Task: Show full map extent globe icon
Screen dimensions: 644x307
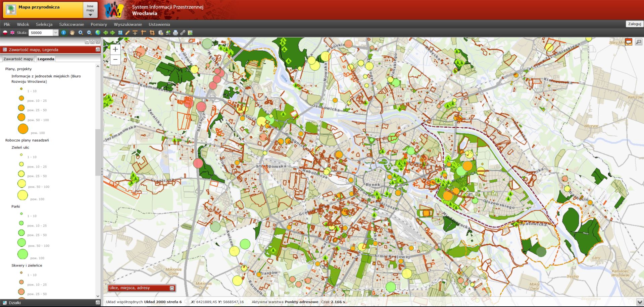Action: 98,33
